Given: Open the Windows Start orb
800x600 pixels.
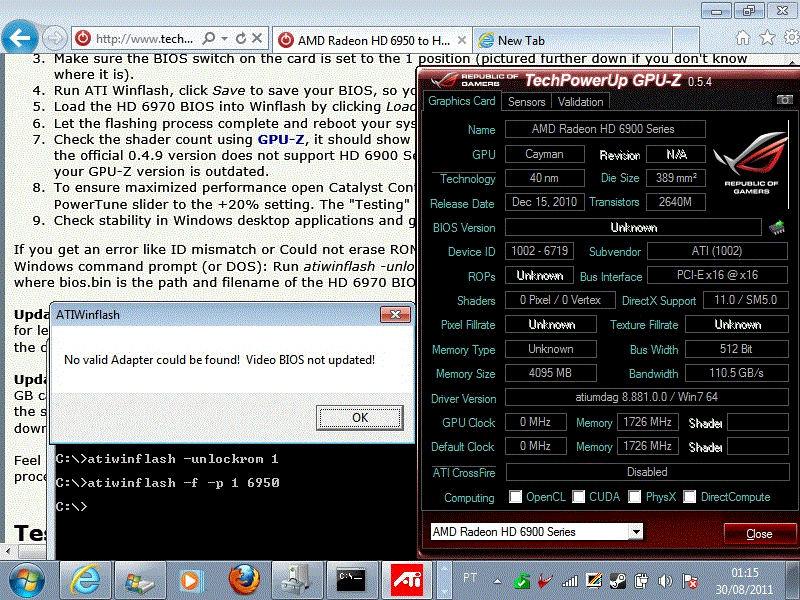Looking at the screenshot, I should pos(27,581).
